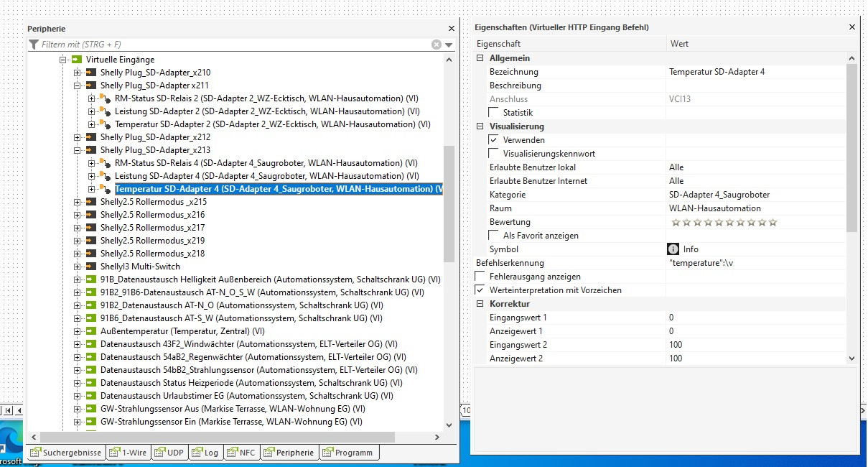Viewport: 868px width, 467px height.
Task: Expand Shelly2.5 Rollermodus_x216 node
Action: coord(77,215)
